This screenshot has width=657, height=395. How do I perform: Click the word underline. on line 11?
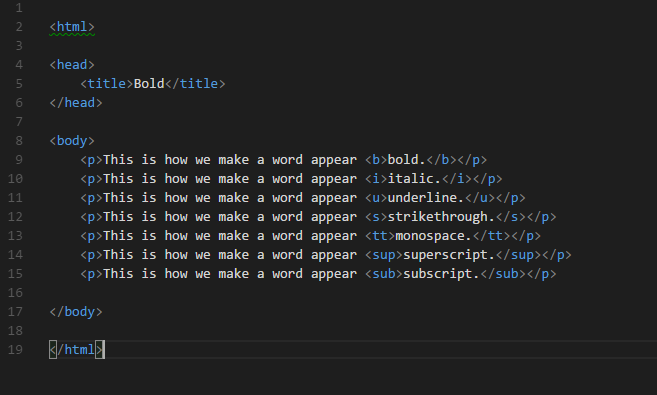pos(426,198)
